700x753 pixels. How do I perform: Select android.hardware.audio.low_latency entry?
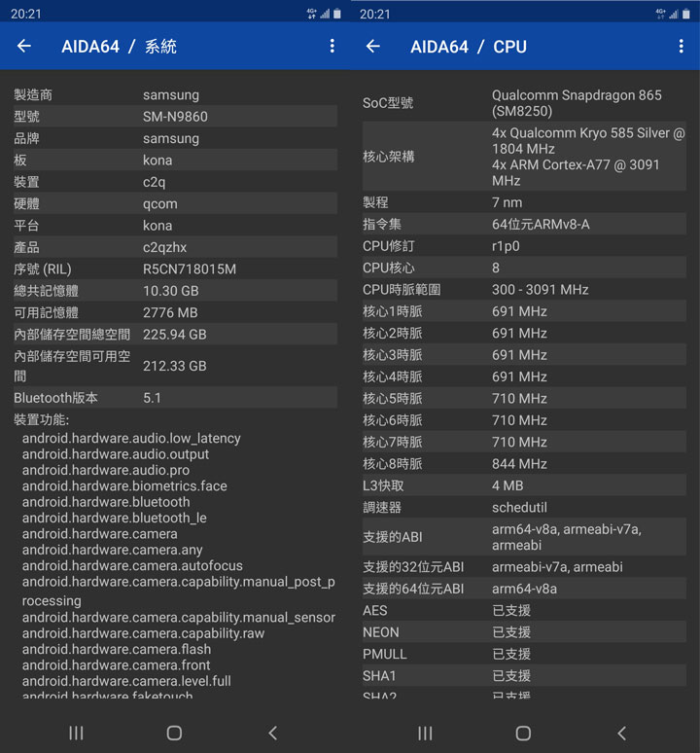pyautogui.click(x=131, y=438)
